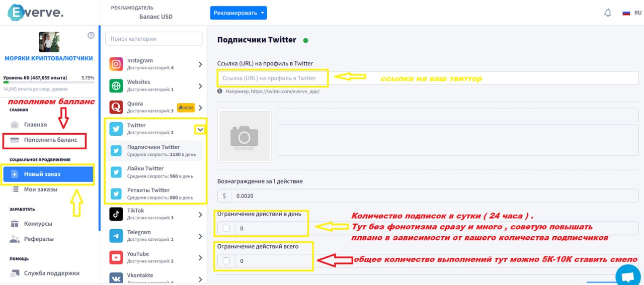Screen dimensions: 644x285
Task: Click the Quora category icon
Action: pyautogui.click(x=116, y=107)
